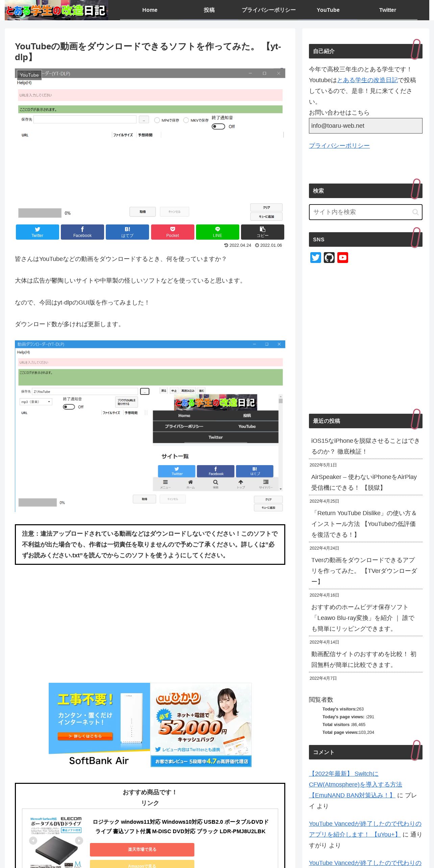Click the search magnifier icon
The width and height of the screenshot is (434, 868).
tap(415, 212)
